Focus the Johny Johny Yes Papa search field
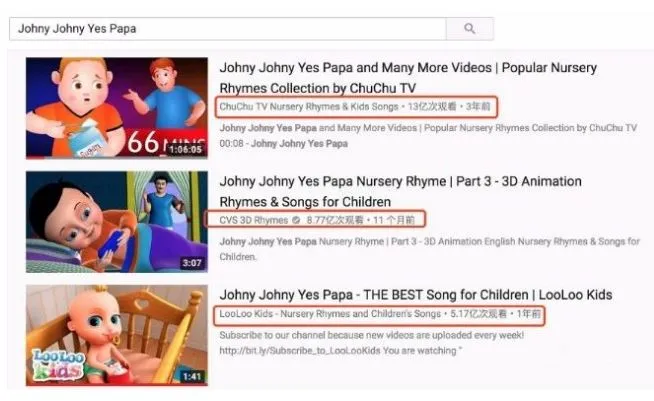This screenshot has width=654, height=401. [x=228, y=29]
